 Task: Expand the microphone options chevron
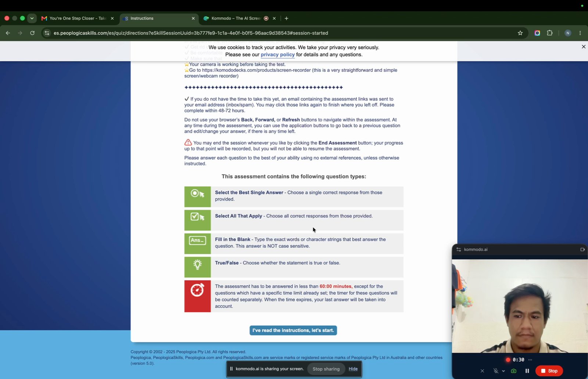click(503, 371)
